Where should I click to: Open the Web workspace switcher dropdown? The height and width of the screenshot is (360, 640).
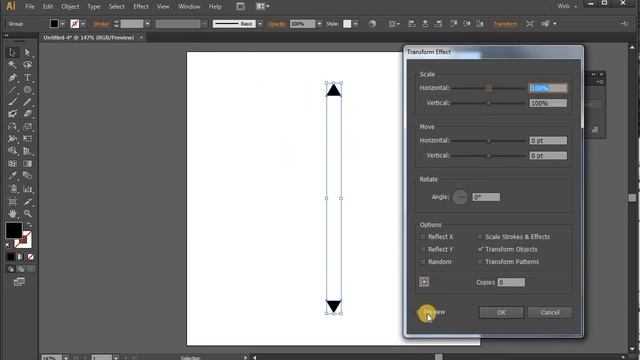[567, 6]
